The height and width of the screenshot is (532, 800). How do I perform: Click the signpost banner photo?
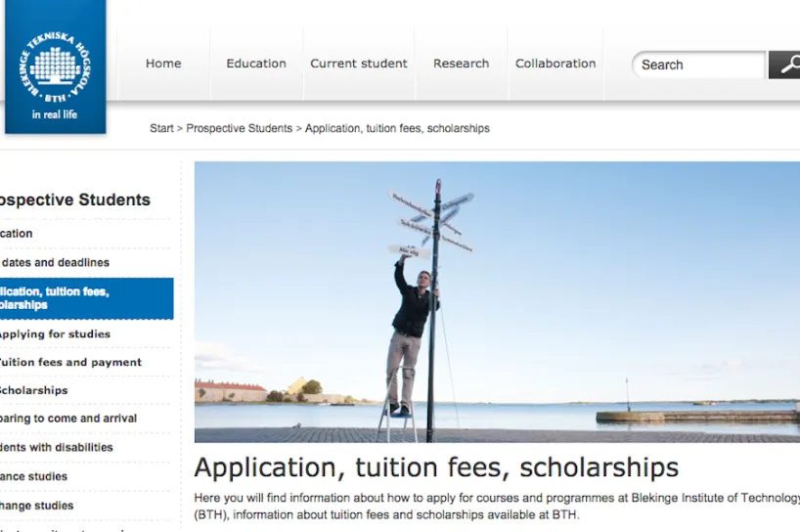pos(497,302)
